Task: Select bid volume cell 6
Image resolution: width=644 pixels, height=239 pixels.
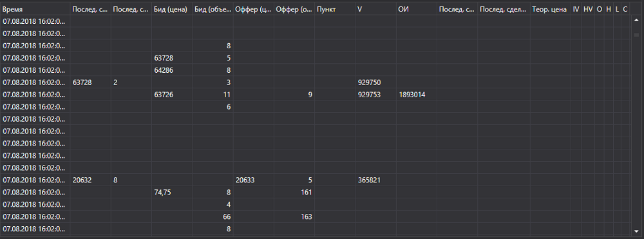Action: pos(213,107)
